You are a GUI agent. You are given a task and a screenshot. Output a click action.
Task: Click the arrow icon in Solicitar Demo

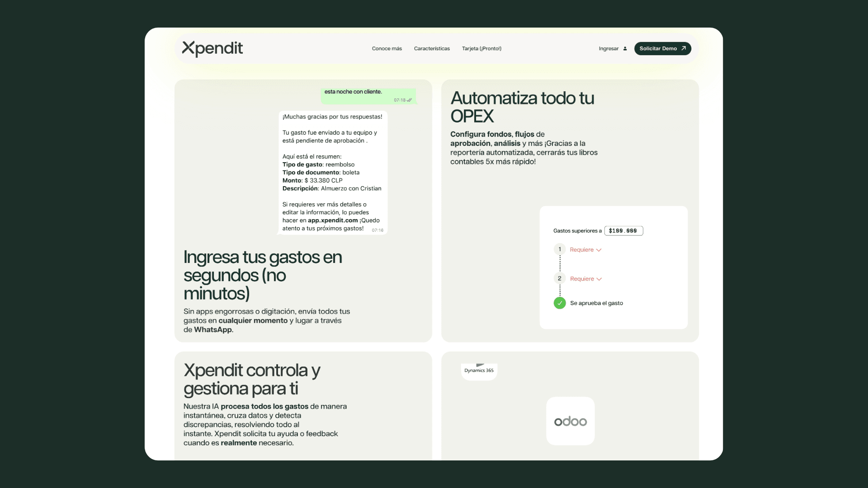pyautogui.click(x=684, y=48)
